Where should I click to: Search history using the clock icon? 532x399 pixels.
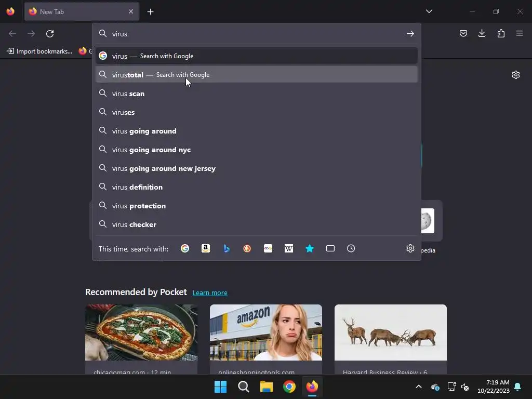click(351, 248)
